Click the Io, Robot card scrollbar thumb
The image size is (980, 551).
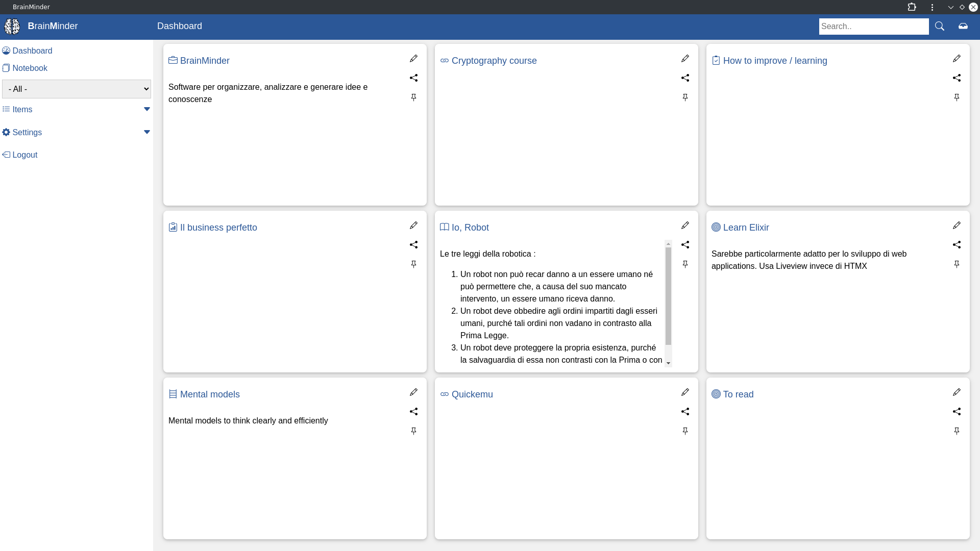point(668,296)
